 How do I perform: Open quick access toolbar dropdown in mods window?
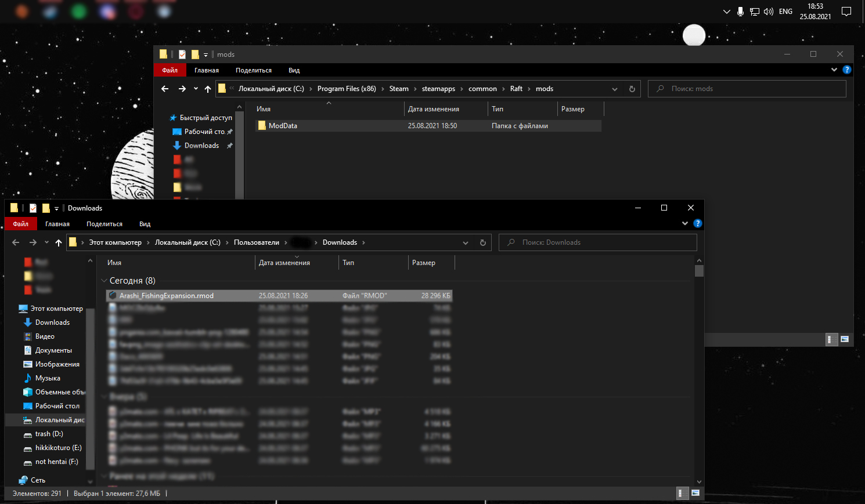click(206, 55)
